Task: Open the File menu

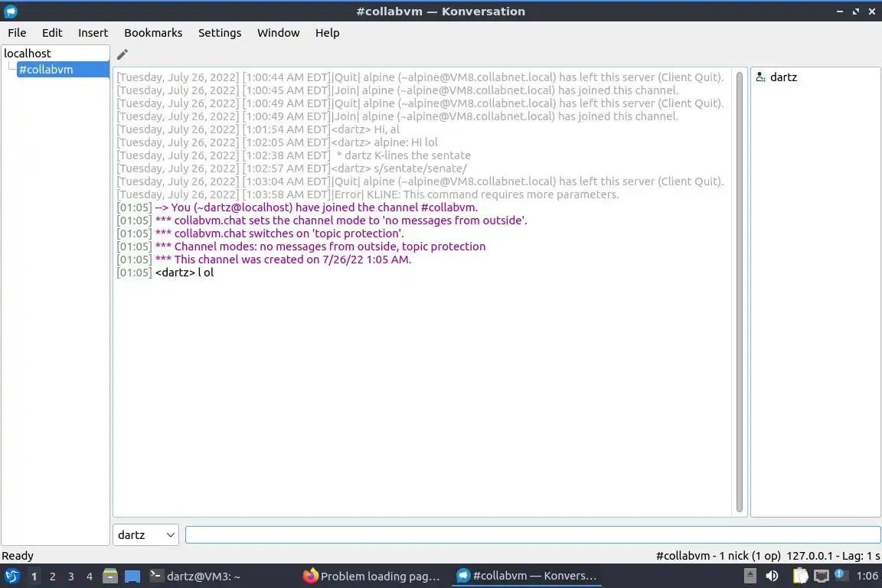Action: pyautogui.click(x=17, y=33)
